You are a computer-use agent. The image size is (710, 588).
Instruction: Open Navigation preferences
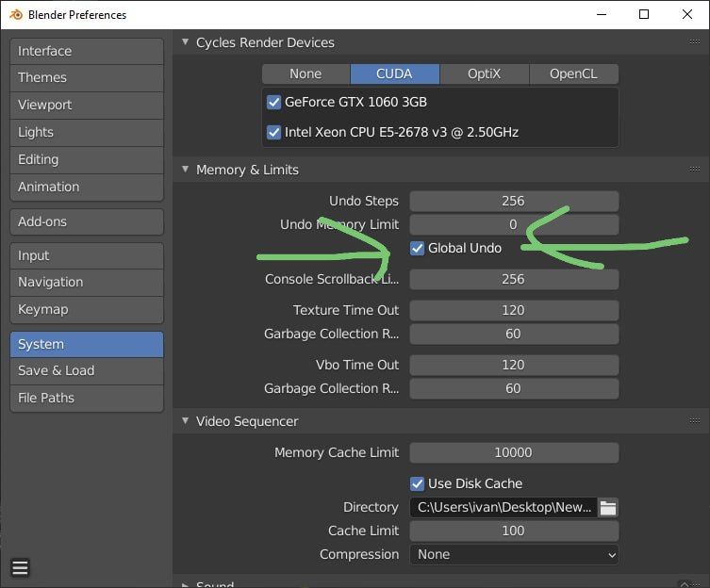(87, 283)
